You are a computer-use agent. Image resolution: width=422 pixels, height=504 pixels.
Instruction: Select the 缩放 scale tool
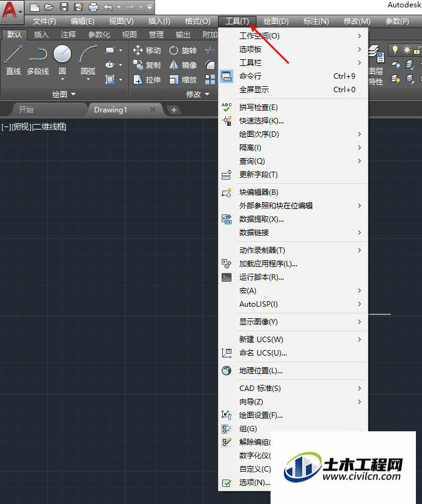point(183,79)
